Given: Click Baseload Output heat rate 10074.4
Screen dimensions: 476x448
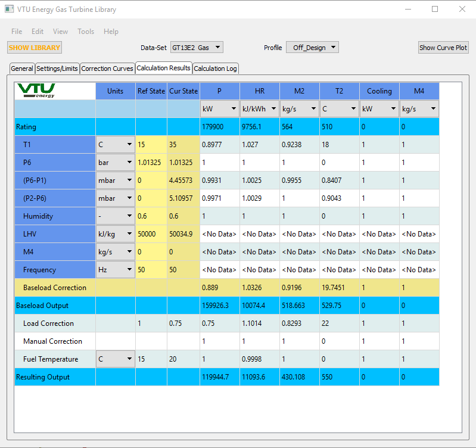Looking at the screenshot, I should [260, 306].
